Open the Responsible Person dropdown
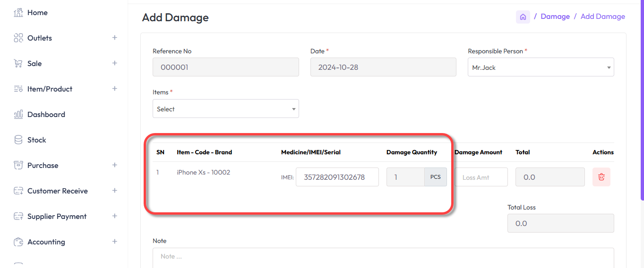The image size is (644, 268). click(x=541, y=67)
